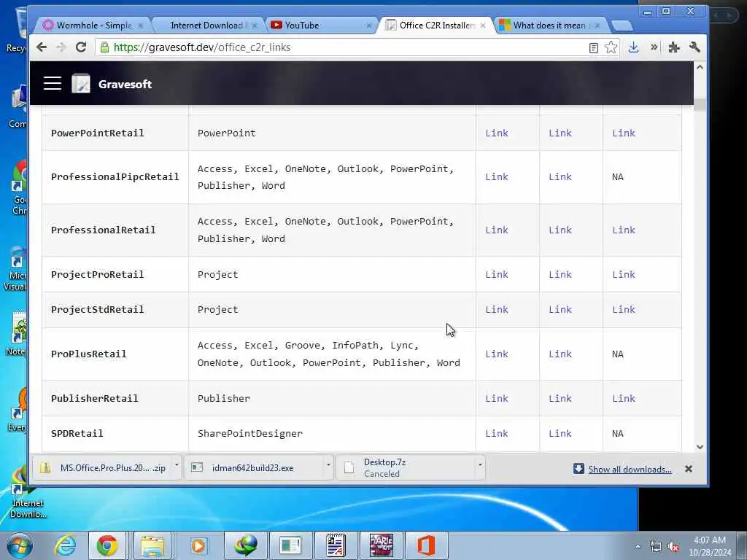Screen dimensions: 747x560
Task: Open the Windows Start orb
Action: pos(19,545)
